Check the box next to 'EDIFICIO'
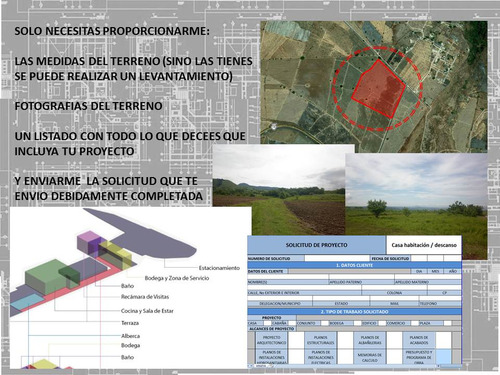 tap(381, 323)
